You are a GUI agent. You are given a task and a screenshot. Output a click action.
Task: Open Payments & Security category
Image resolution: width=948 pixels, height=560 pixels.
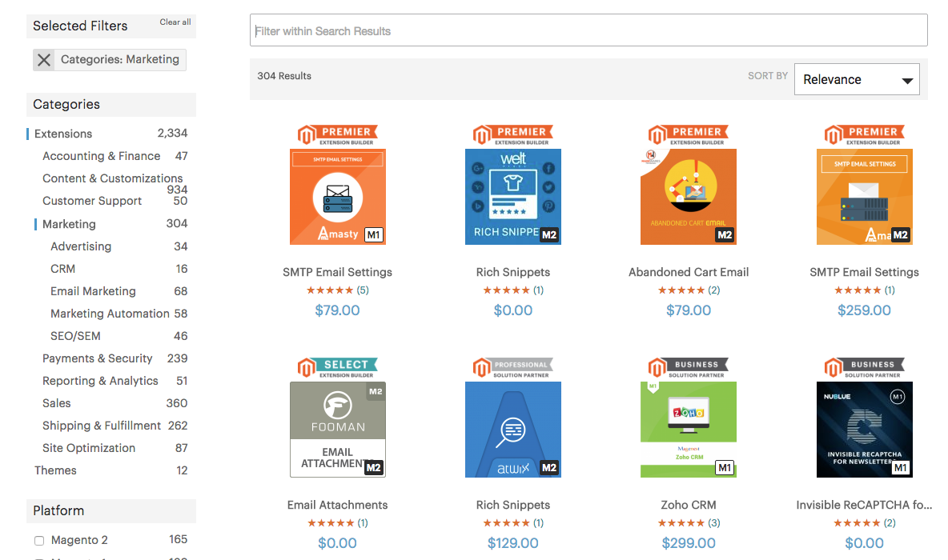coord(98,358)
